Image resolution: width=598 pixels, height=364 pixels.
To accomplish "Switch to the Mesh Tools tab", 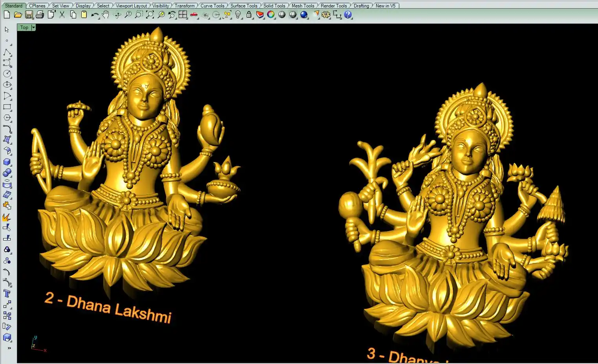I will (303, 6).
